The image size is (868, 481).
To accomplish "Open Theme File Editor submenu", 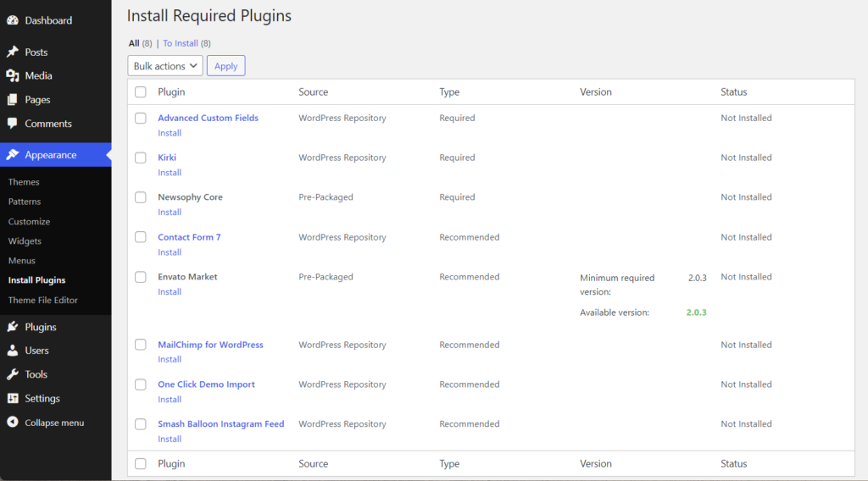I will point(43,301).
